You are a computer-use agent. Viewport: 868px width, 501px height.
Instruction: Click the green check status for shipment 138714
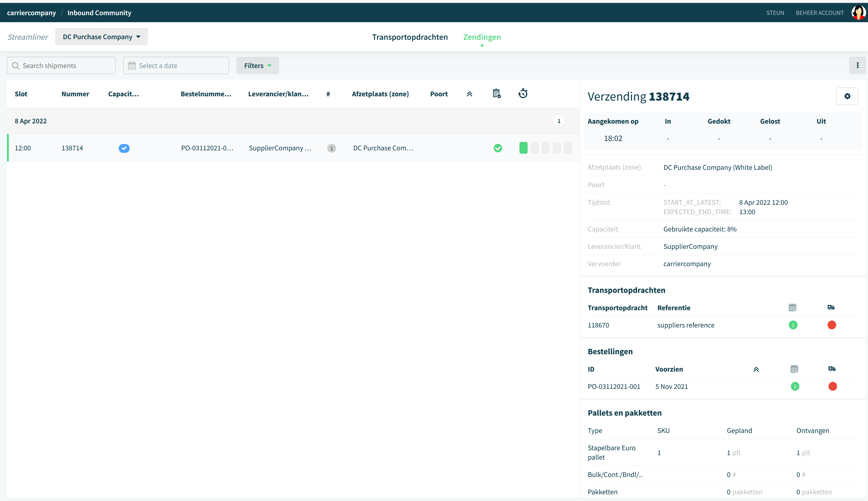[x=498, y=148]
